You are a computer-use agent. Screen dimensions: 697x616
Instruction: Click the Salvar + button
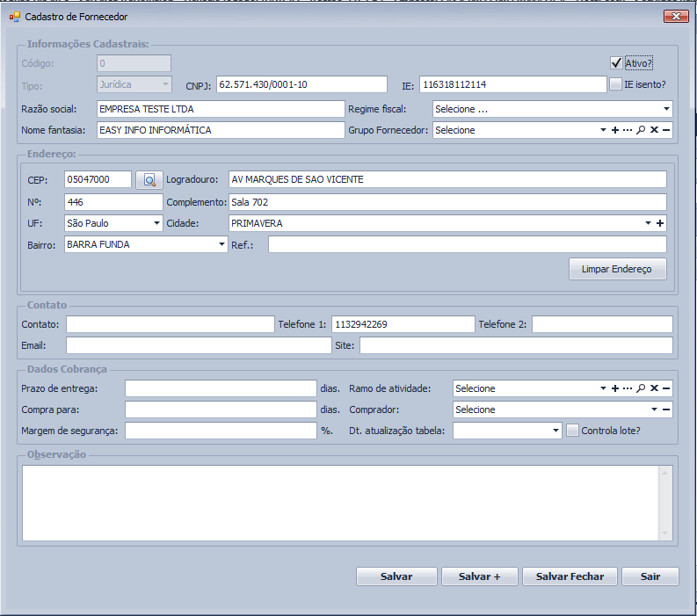coord(480,576)
